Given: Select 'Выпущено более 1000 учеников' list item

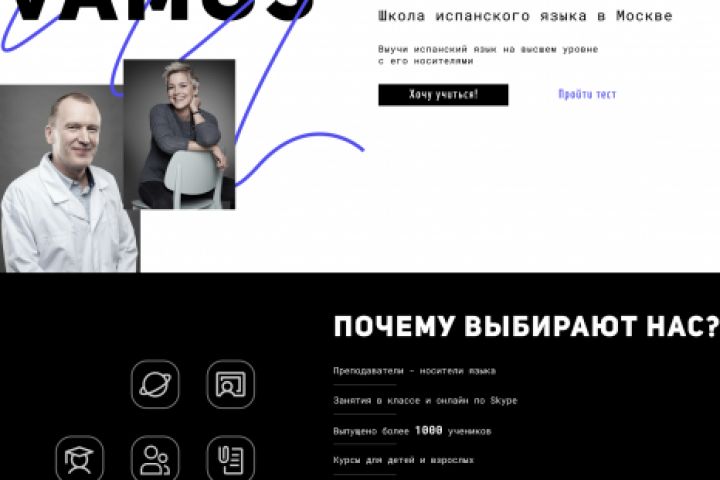Looking at the screenshot, I should click(412, 431).
